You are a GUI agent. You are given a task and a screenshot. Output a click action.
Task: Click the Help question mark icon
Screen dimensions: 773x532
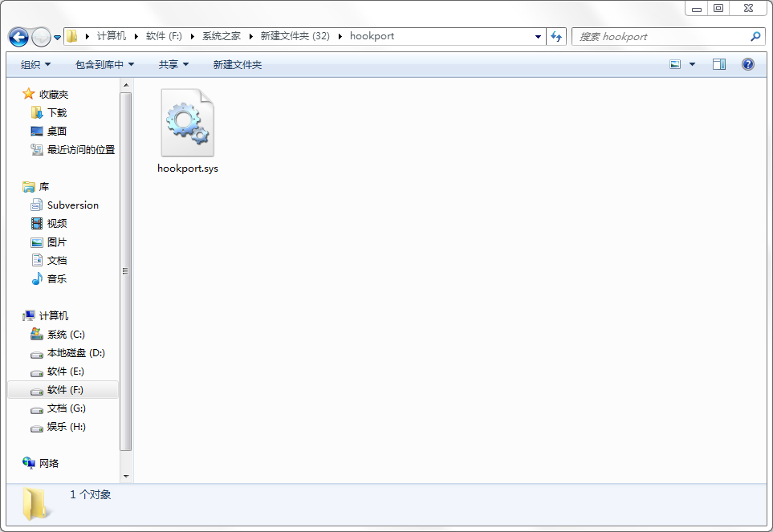coord(748,64)
